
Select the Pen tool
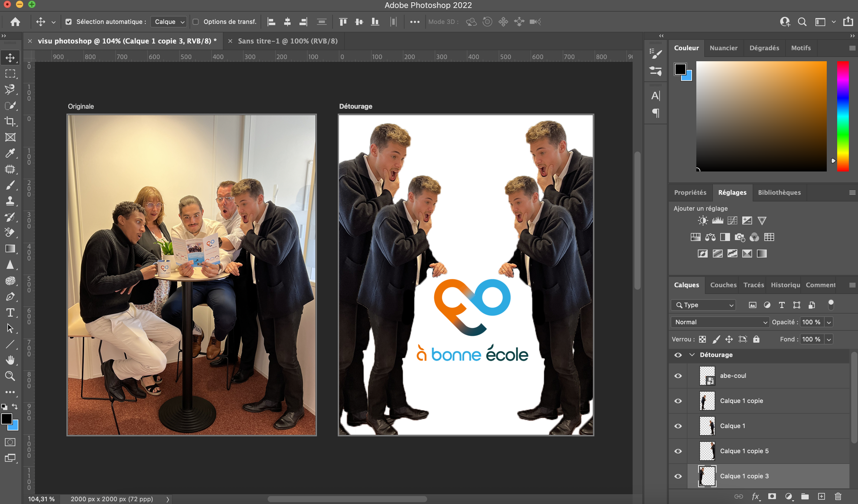10,297
